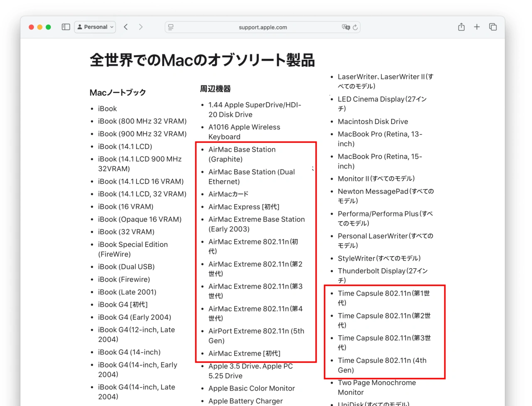Click the support.apple.com address field

(263, 27)
